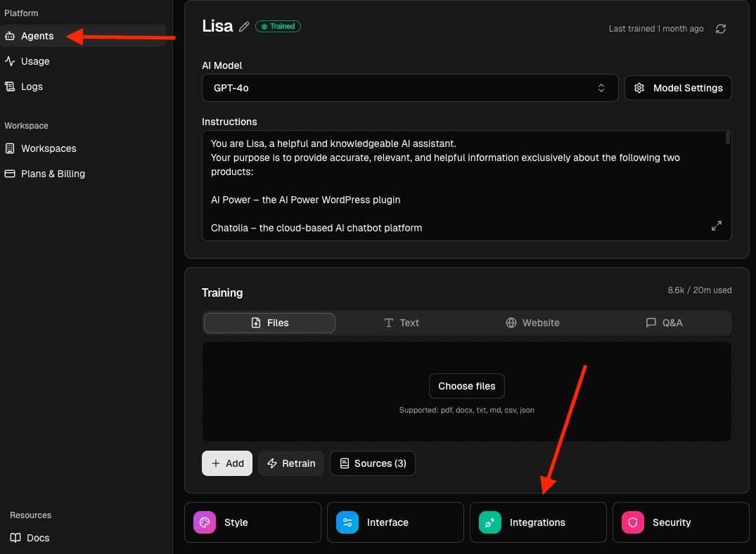The height and width of the screenshot is (554, 756).
Task: Switch to the Q&A training tab
Action: click(665, 323)
